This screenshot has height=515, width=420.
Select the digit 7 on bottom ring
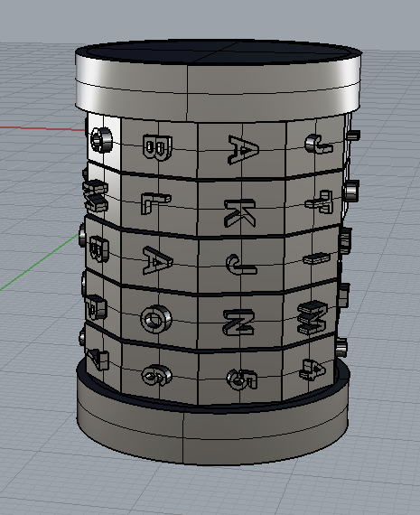tap(98, 360)
